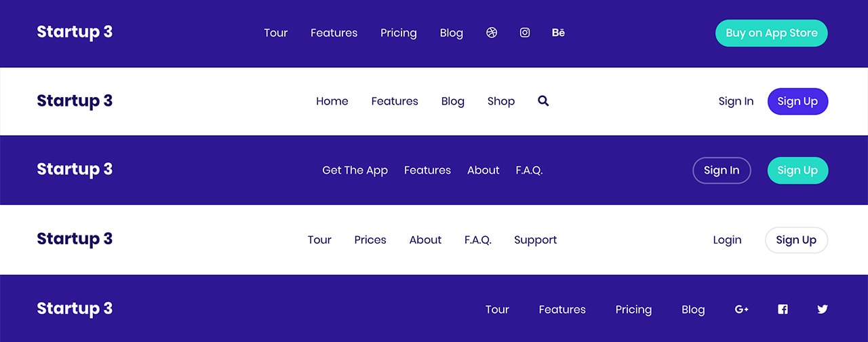Click the Facebook icon in bottom navbar
Screen dimensions: 868x342
(783, 309)
